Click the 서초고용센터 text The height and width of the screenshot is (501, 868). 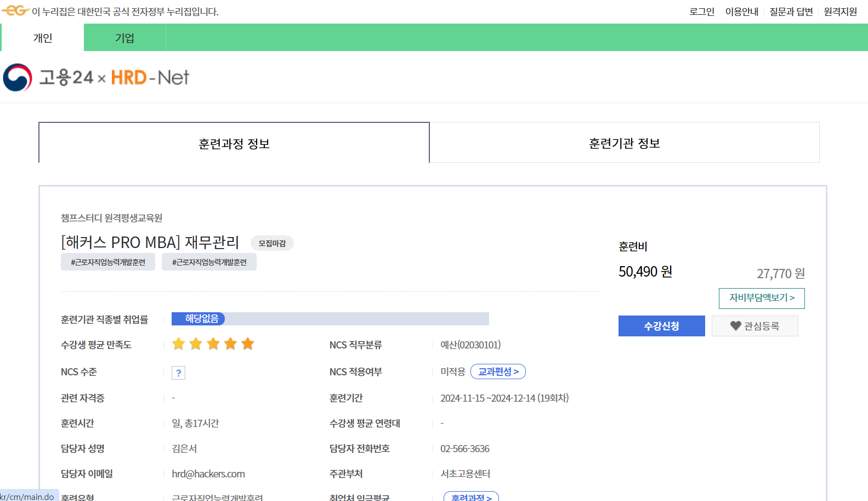click(x=466, y=474)
